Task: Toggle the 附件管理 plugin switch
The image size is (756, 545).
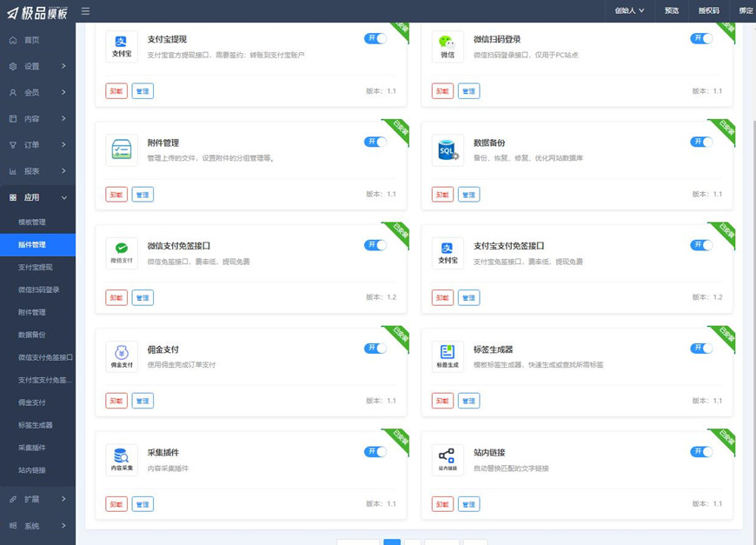Action: tap(375, 142)
